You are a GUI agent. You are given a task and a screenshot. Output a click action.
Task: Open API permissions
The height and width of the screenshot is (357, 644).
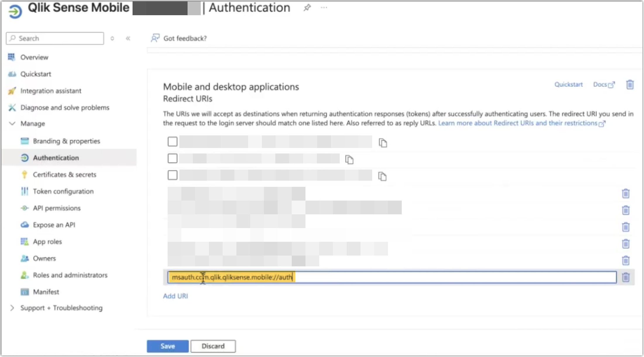point(57,208)
